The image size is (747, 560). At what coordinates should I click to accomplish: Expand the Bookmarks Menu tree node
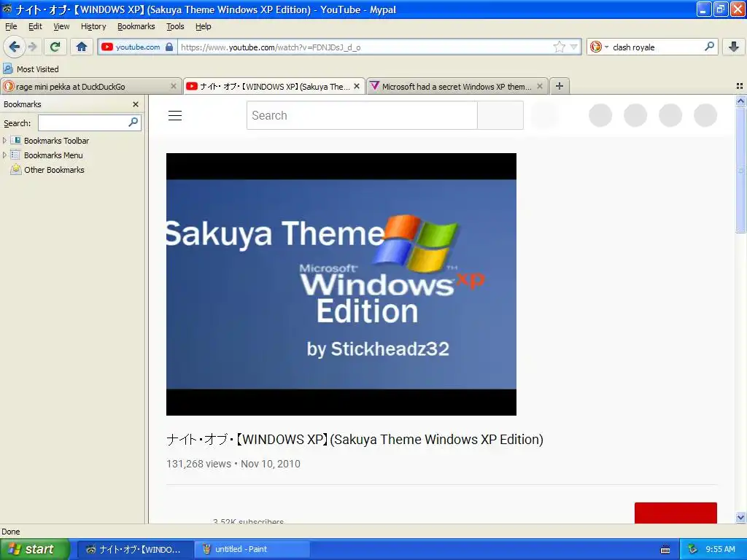point(5,155)
